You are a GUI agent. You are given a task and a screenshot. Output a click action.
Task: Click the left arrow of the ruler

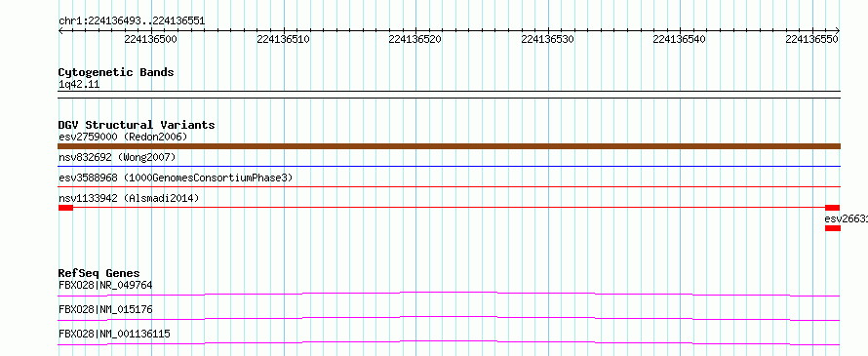tap(60, 30)
